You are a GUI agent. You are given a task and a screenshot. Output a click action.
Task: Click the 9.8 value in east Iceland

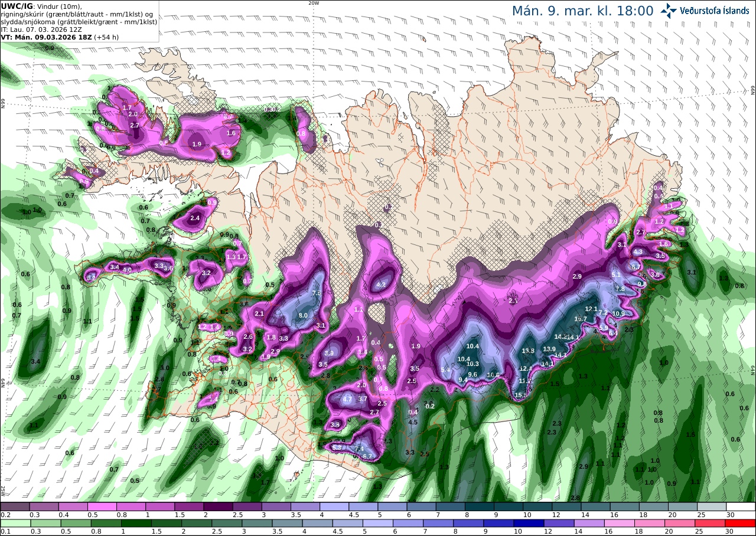pyautogui.click(x=642, y=284)
